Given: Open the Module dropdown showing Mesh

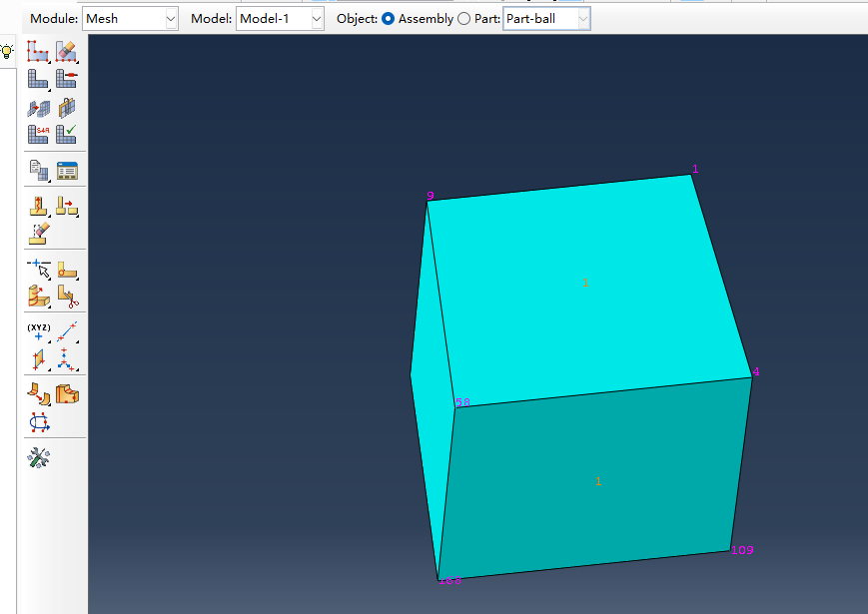Looking at the screenshot, I should click(x=131, y=19).
